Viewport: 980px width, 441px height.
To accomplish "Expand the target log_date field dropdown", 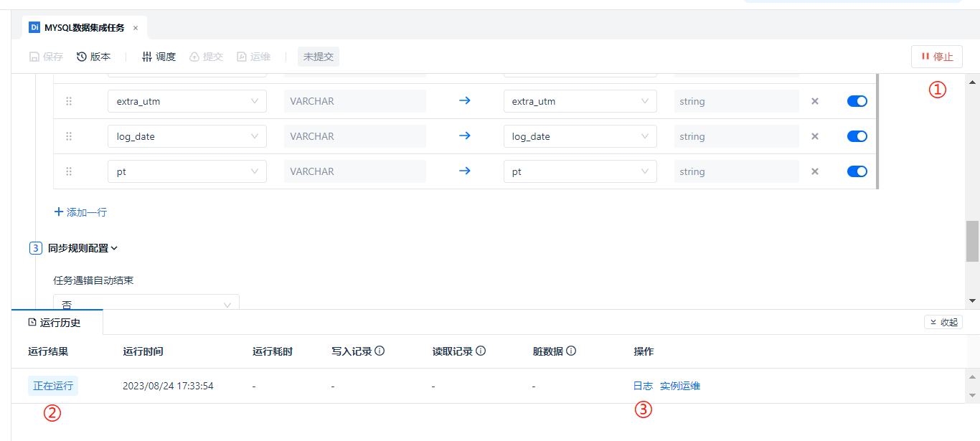I will pos(580,136).
